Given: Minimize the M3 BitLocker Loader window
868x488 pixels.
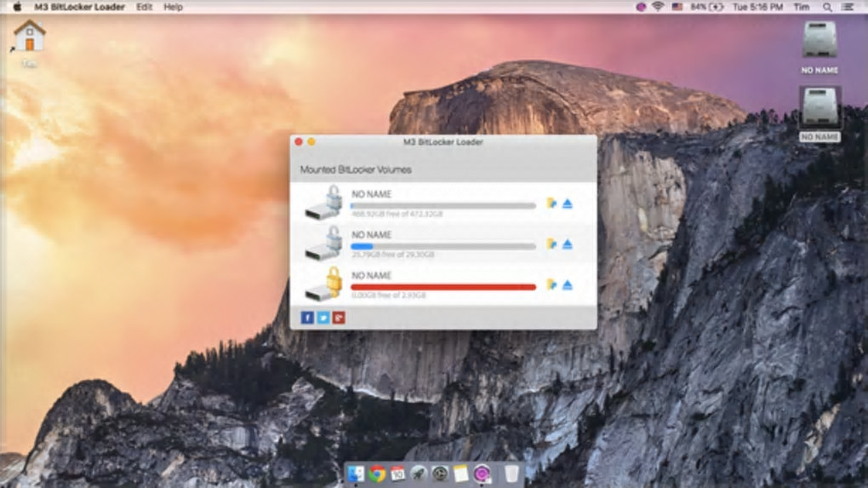Looking at the screenshot, I should (311, 142).
